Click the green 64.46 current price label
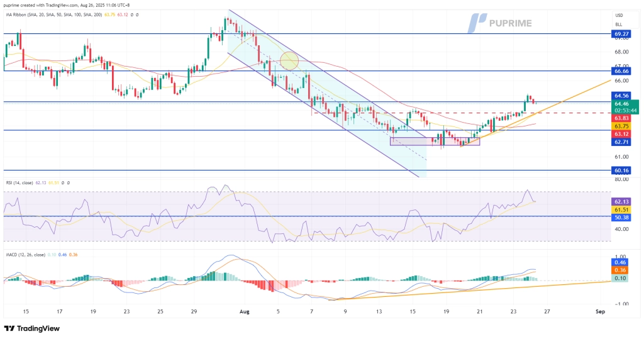 (x=622, y=103)
